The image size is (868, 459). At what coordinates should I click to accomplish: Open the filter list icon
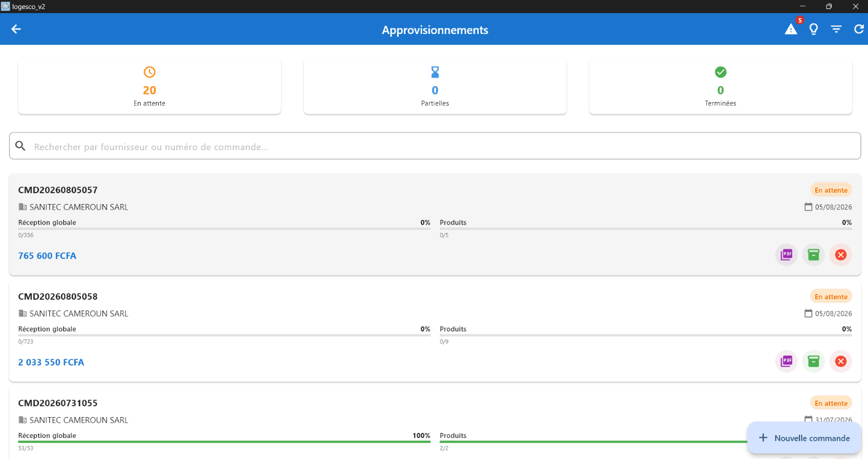point(836,29)
